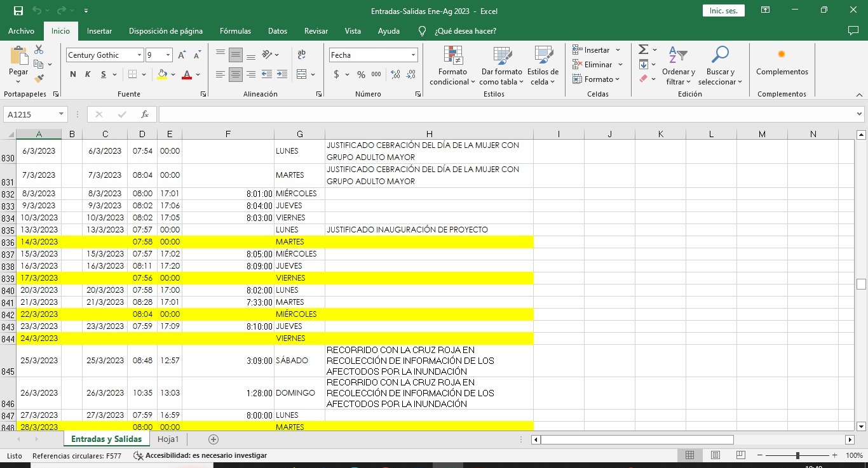
Task: Toggle bold formatting (N)
Action: (72, 74)
